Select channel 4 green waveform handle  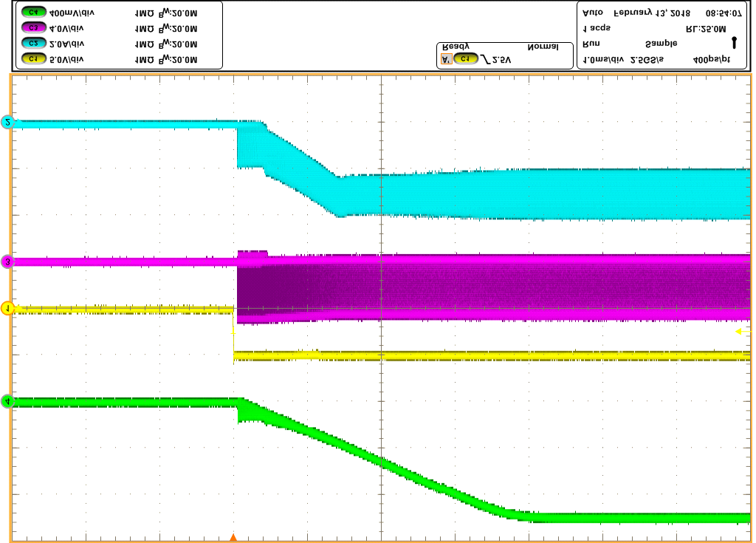point(8,402)
